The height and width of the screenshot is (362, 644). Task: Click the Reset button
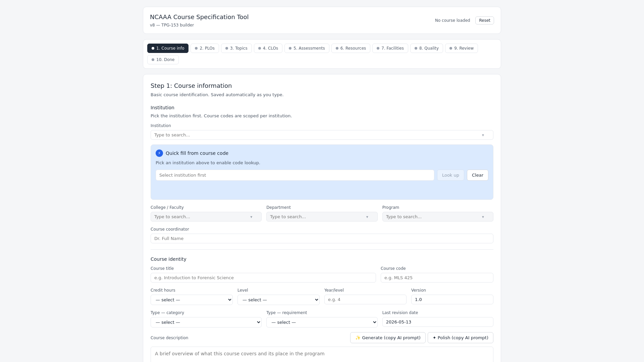(484, 20)
